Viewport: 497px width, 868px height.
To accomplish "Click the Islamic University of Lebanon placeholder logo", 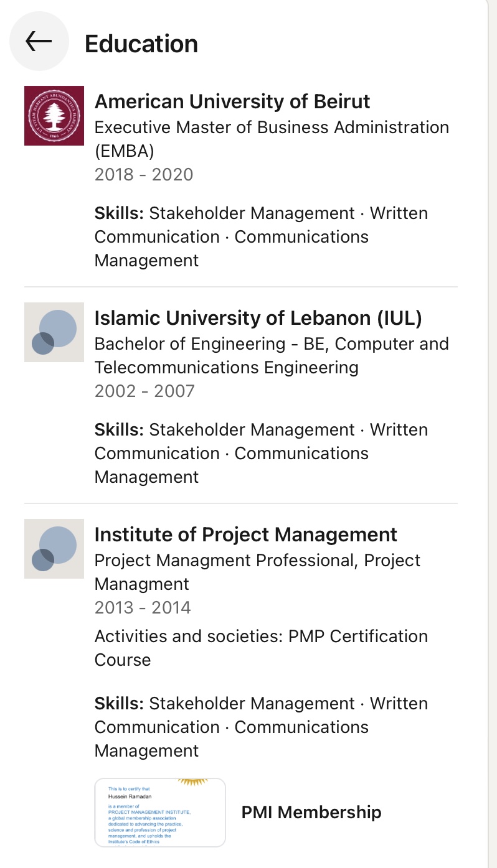I will (54, 332).
